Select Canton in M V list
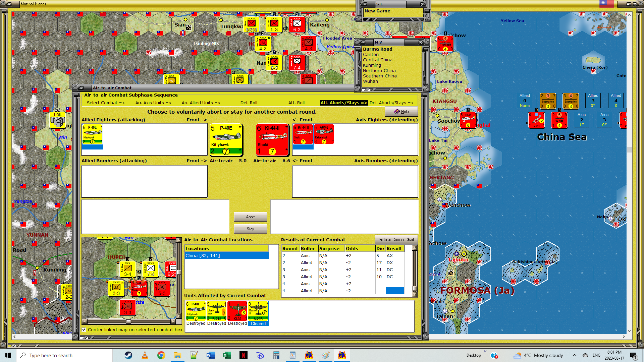The height and width of the screenshot is (362, 644). pyautogui.click(x=371, y=55)
